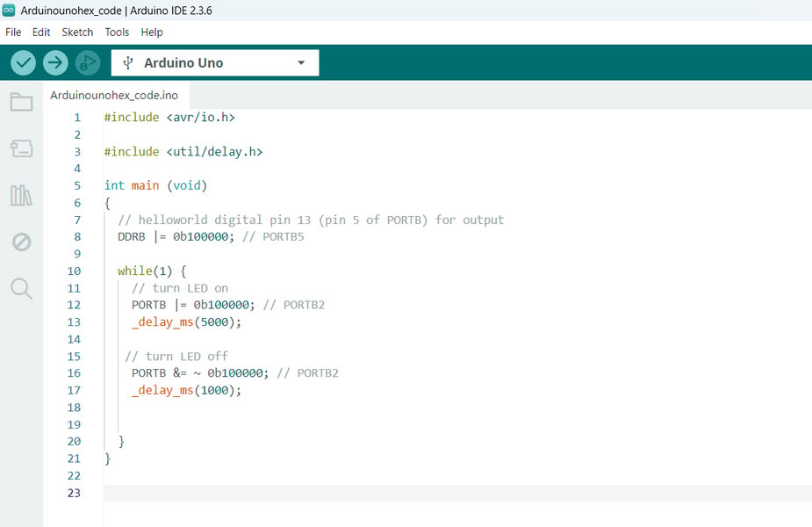
Task: Open the Sketchbook folder icon
Action: point(21,102)
